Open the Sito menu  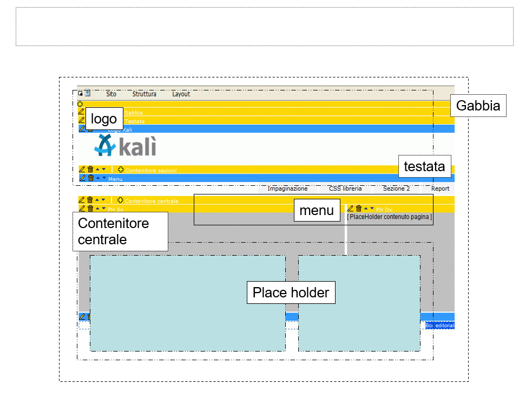point(111,94)
